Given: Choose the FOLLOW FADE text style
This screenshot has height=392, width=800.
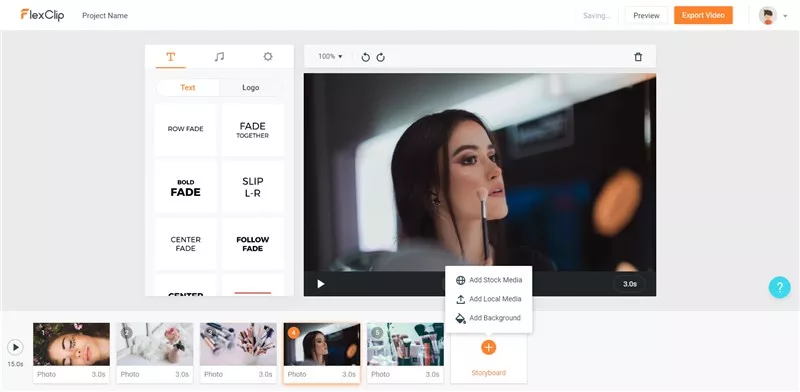Looking at the screenshot, I should 253,243.
